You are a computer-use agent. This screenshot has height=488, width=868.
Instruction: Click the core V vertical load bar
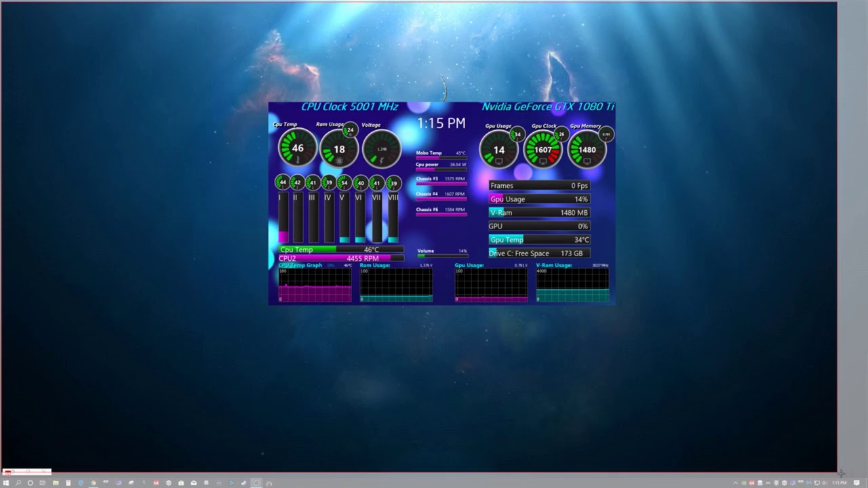[344, 218]
